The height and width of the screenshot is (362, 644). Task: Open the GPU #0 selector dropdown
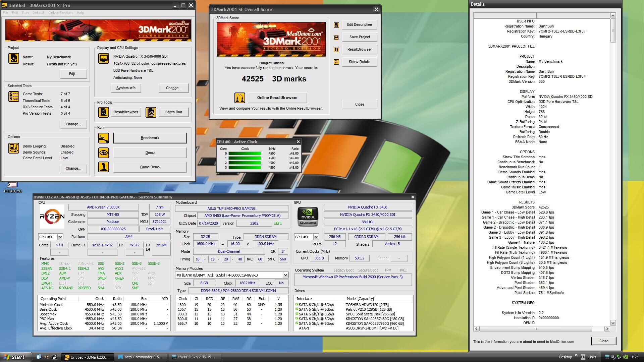coord(316,237)
